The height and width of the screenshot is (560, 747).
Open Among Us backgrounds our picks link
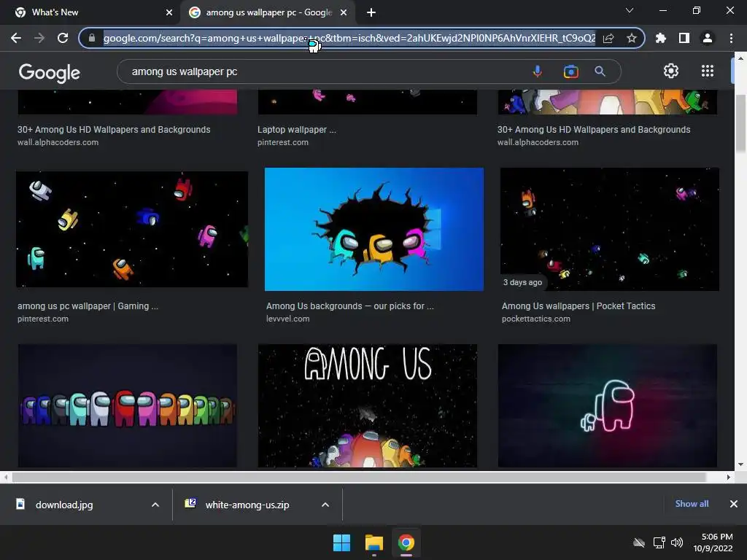(x=350, y=306)
